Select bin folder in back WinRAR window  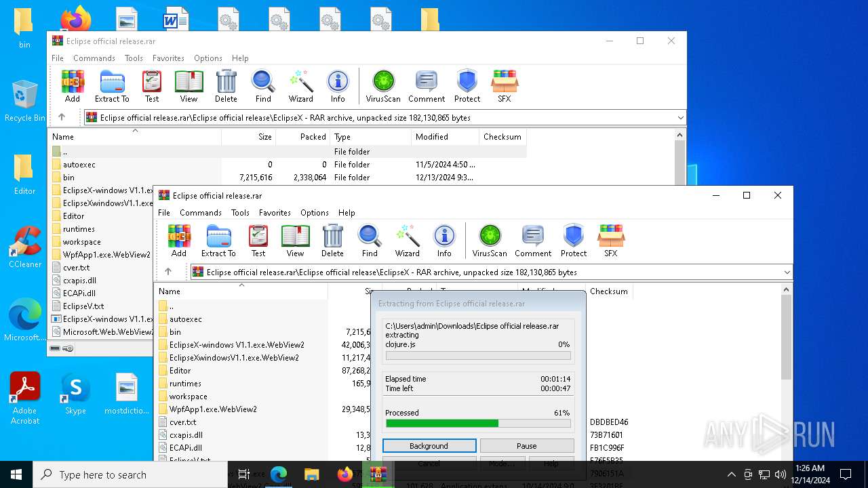68,178
